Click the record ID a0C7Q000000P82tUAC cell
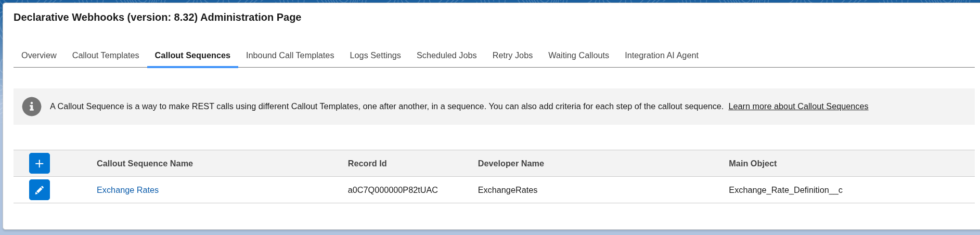 (x=393, y=190)
